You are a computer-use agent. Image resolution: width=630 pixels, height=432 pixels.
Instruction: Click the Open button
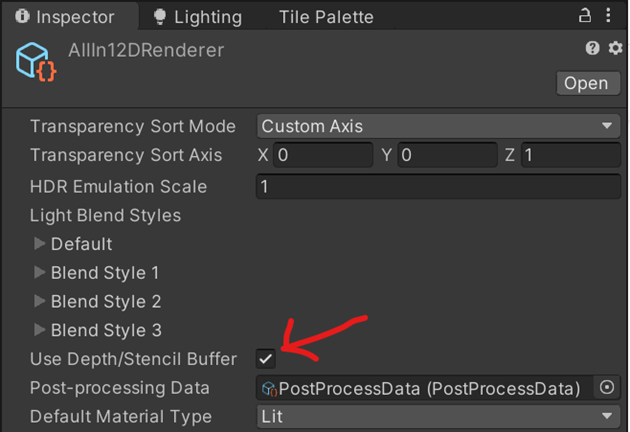click(588, 83)
